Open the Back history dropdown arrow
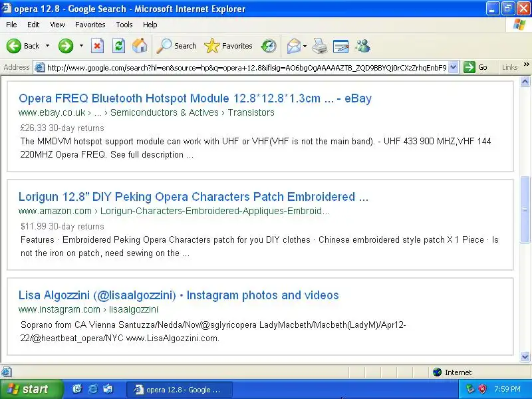 [x=47, y=46]
